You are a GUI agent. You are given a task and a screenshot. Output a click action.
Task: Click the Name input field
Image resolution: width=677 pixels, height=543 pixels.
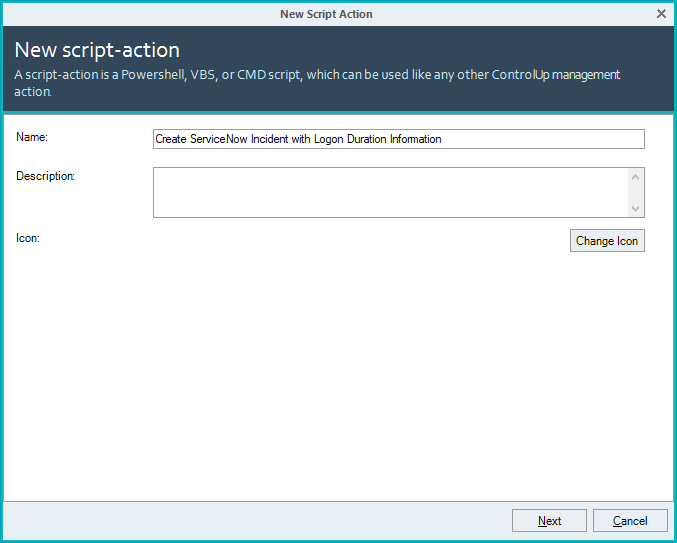coord(399,139)
